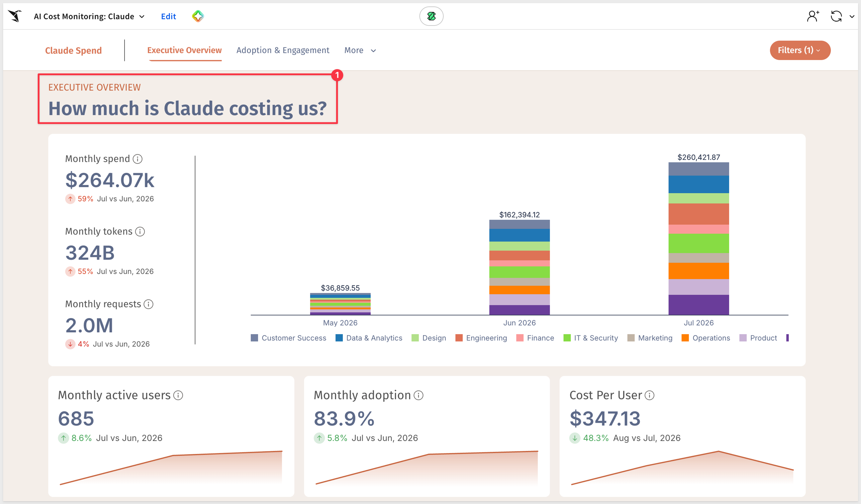Open the AI Cost Monitoring: Claude title dropdown
861x504 pixels.
(x=89, y=16)
